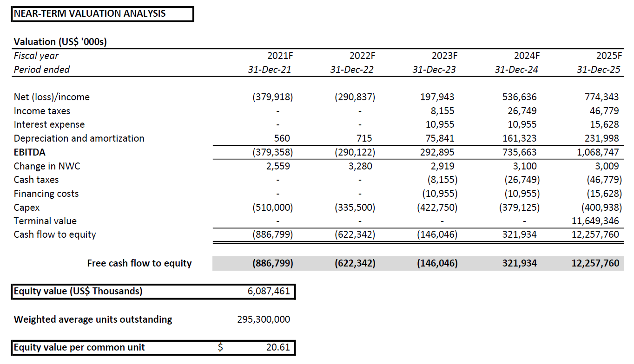634x364 pixels.
Task: Click the 2023F column header
Action: click(444, 56)
